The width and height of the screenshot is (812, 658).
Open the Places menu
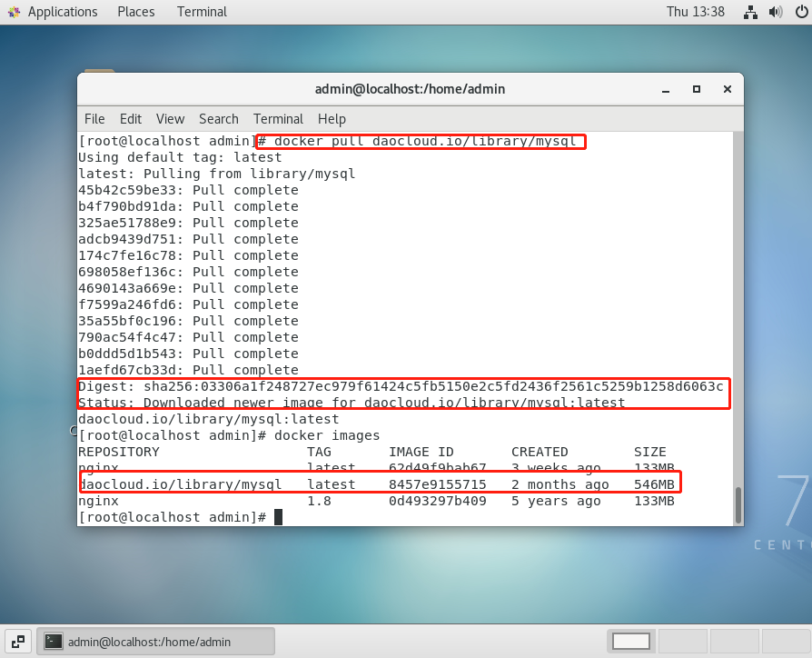tap(135, 12)
